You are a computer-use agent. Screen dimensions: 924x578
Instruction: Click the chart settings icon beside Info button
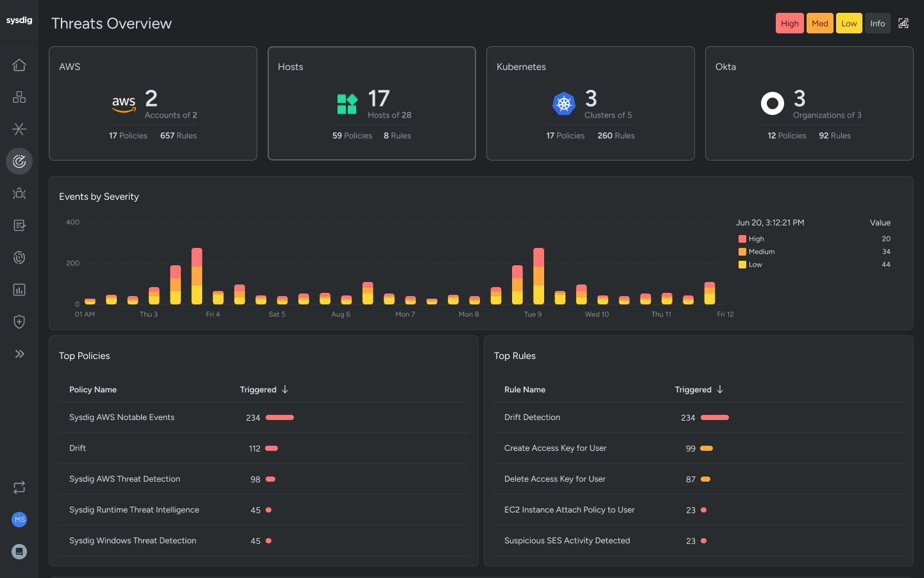(903, 22)
